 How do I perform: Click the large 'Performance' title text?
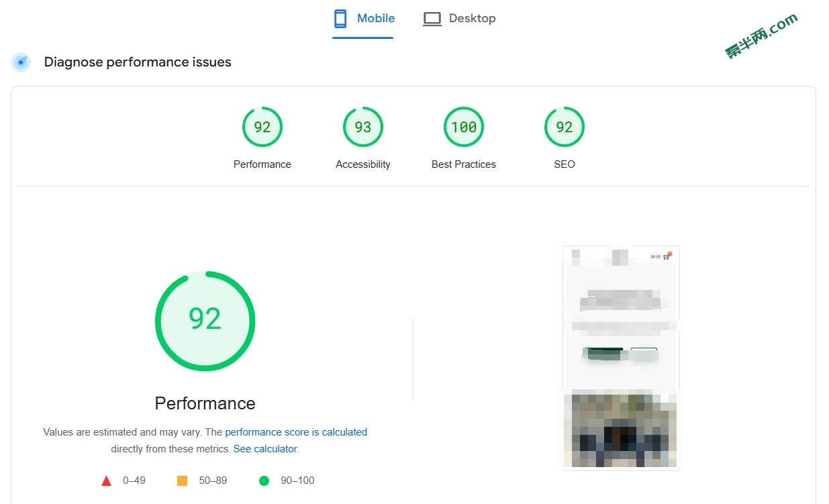click(205, 403)
